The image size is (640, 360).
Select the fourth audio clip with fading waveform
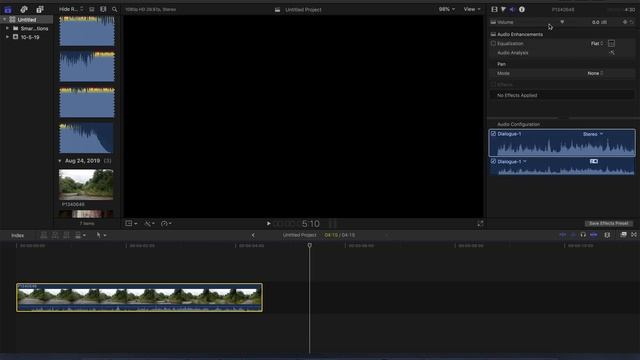tap(87, 138)
